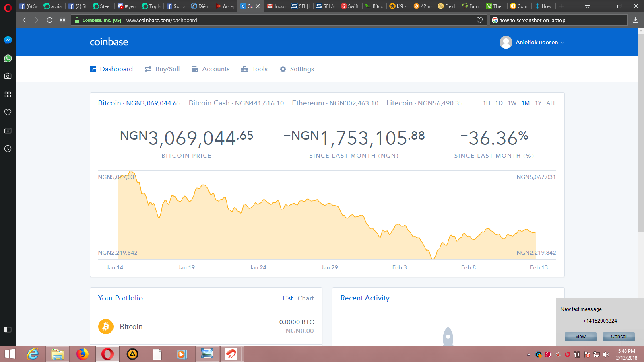644x362 pixels.
Task: Select the Litecoin price tab
Action: pos(425,103)
